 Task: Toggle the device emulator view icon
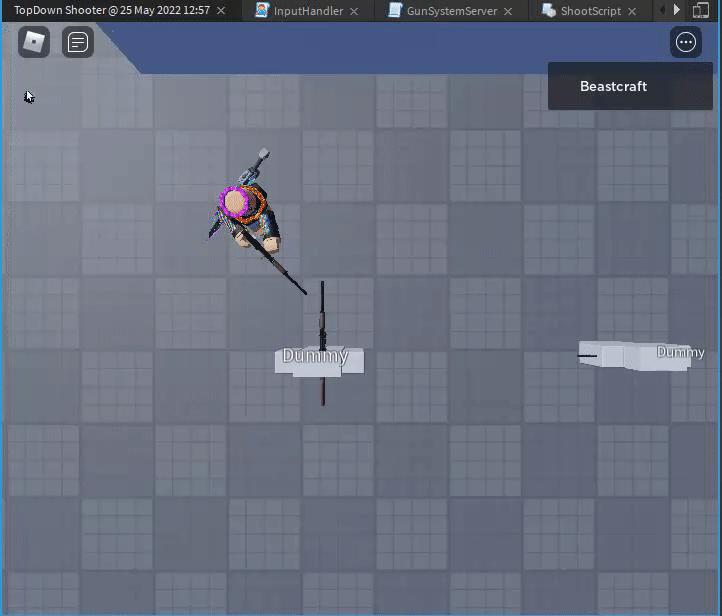(x=701, y=10)
